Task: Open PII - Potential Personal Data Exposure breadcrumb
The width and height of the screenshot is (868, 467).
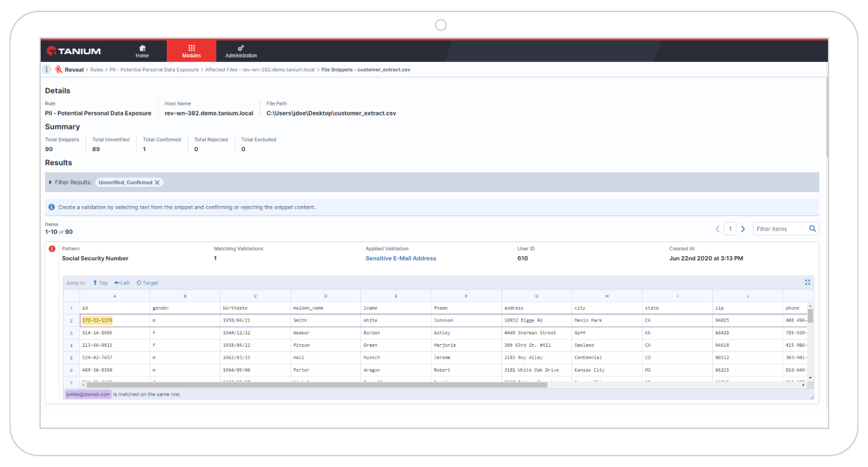Action: (154, 69)
